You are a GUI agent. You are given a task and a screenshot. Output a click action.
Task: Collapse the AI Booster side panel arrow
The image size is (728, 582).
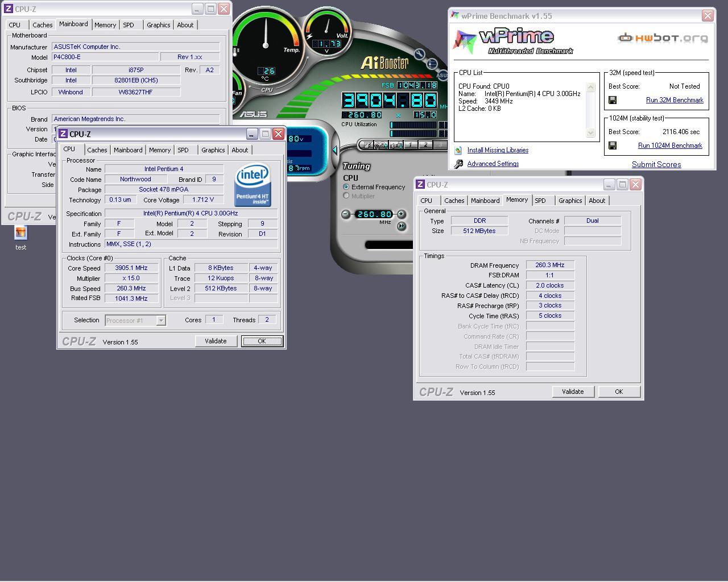pyautogui.click(x=335, y=150)
